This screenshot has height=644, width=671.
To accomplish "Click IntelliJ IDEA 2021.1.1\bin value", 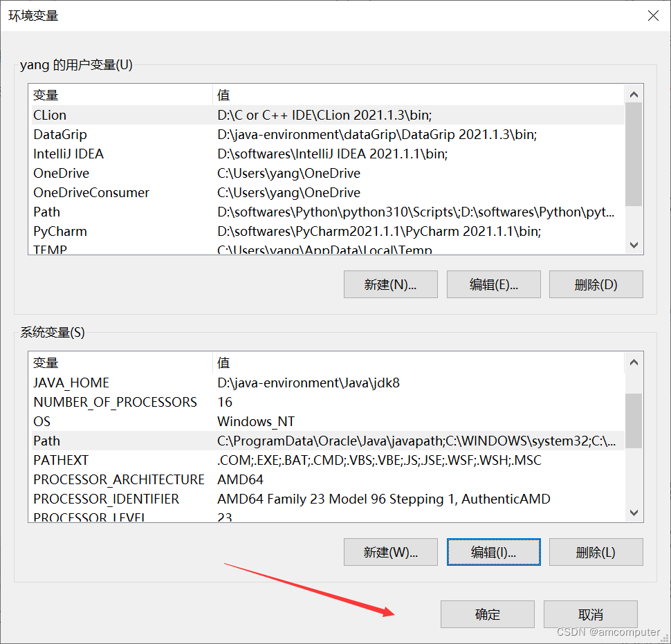I will (333, 154).
